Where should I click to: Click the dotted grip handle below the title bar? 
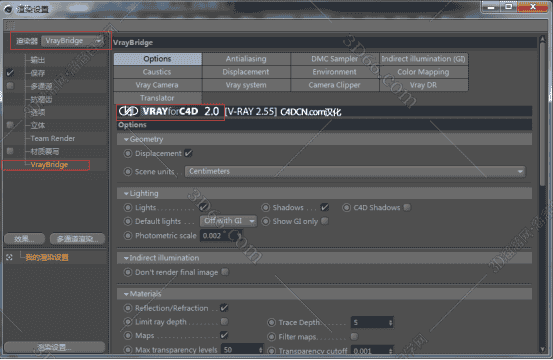click(x=10, y=25)
